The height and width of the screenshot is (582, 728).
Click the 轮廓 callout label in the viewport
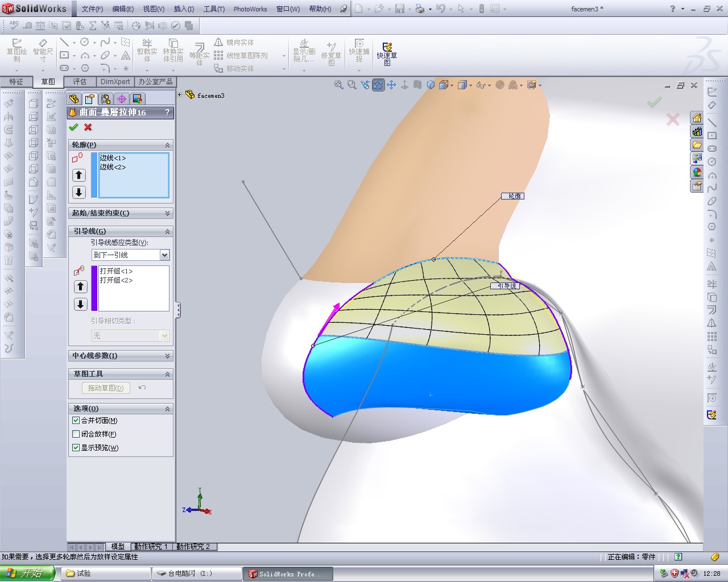pos(512,196)
